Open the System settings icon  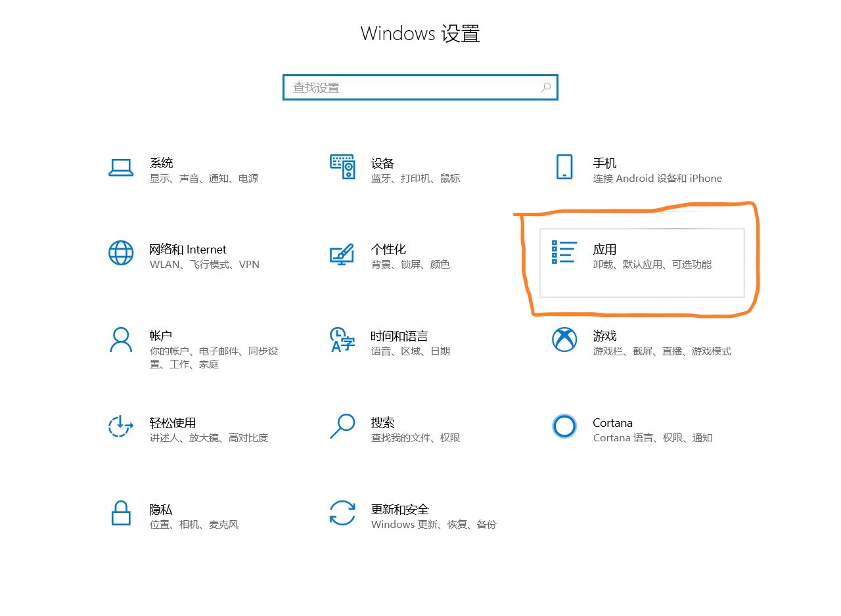point(121,167)
